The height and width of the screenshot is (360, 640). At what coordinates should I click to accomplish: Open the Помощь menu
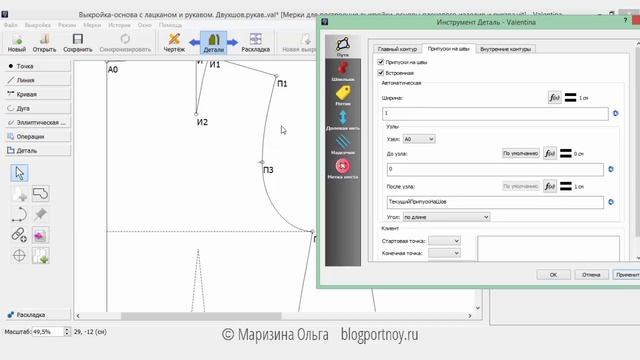[170, 25]
